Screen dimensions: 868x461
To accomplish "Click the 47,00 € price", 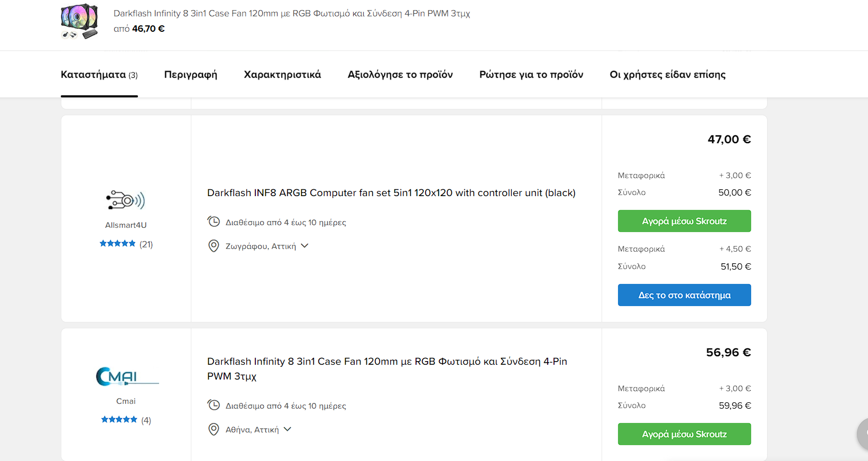I will click(729, 140).
